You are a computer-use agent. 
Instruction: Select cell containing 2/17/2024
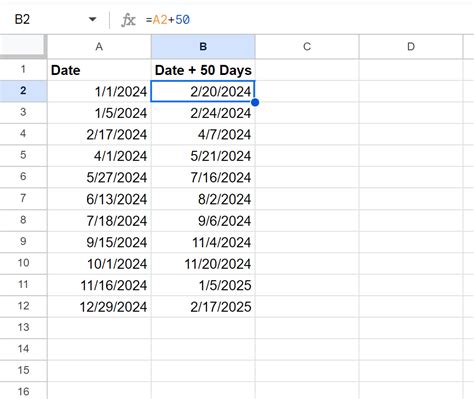click(99, 134)
